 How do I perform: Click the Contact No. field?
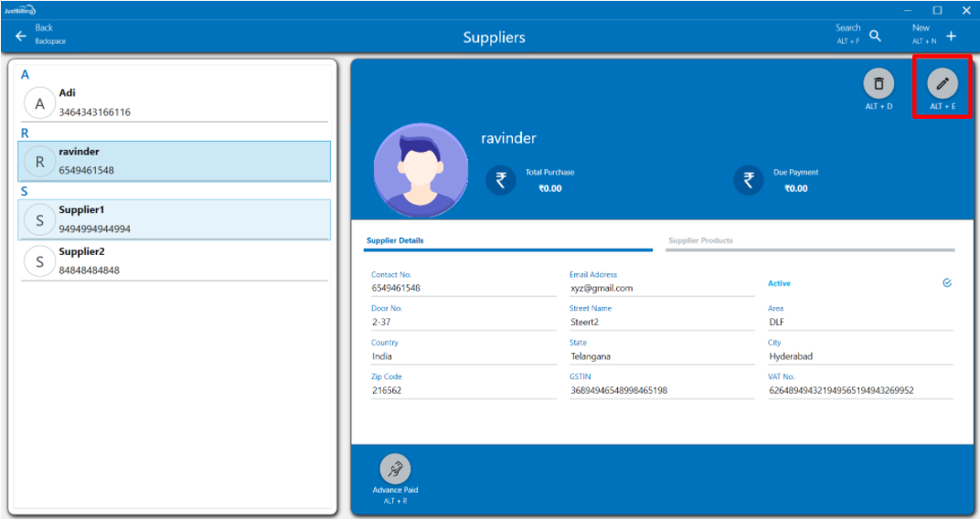[x=463, y=288]
